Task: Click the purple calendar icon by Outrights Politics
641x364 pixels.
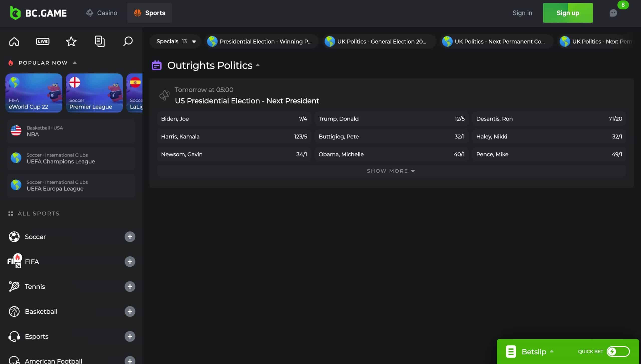Action: 157,65
